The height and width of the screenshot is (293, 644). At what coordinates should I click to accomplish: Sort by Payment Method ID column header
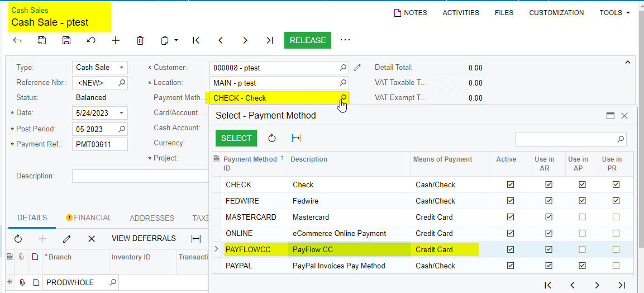click(x=254, y=163)
